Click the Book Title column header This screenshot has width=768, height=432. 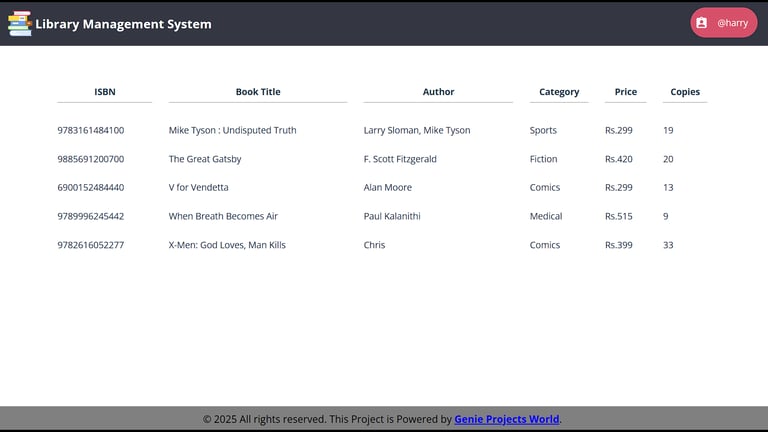(x=258, y=92)
